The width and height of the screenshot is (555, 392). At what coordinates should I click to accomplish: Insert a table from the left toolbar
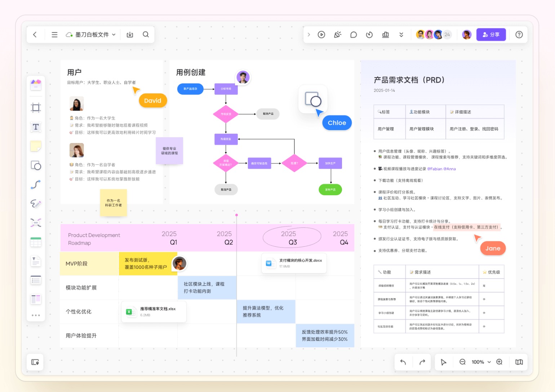click(x=36, y=242)
